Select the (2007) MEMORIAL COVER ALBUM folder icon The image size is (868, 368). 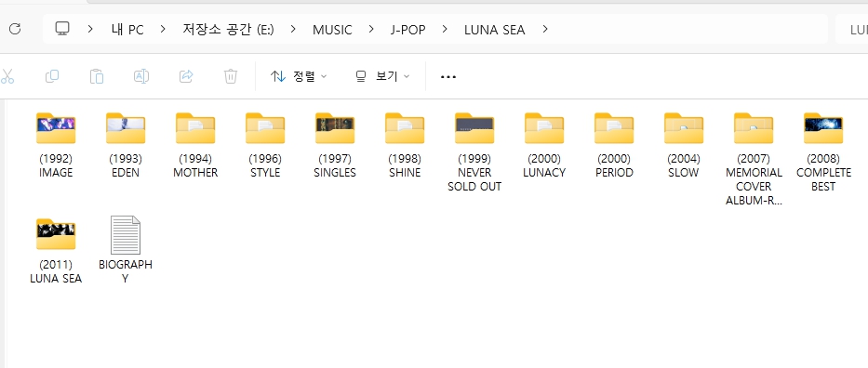754,128
